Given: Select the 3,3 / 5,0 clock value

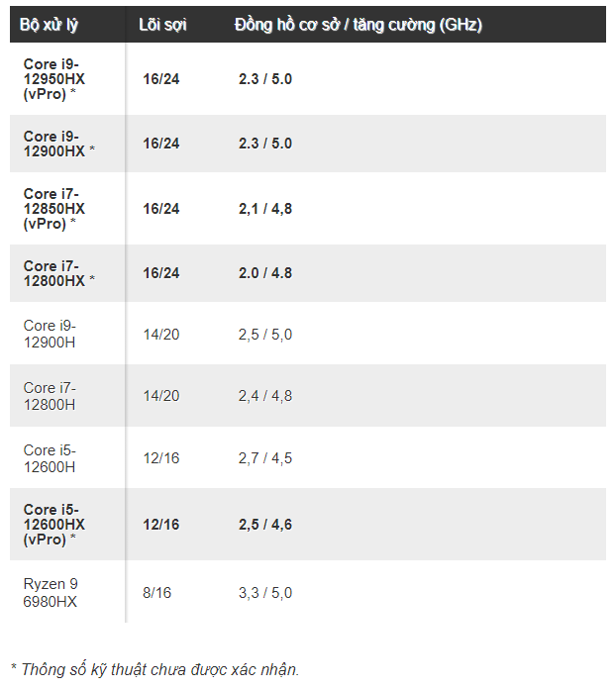Looking at the screenshot, I should pyautogui.click(x=265, y=593).
